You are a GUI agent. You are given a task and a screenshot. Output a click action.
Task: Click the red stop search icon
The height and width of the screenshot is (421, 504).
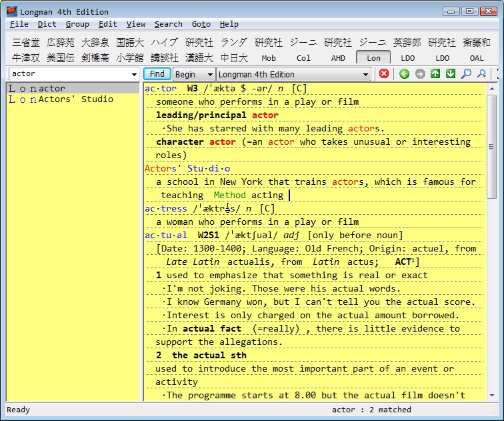click(x=384, y=74)
